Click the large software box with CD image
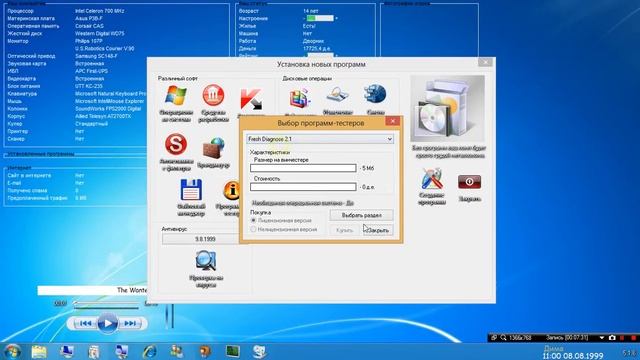 [x=448, y=109]
